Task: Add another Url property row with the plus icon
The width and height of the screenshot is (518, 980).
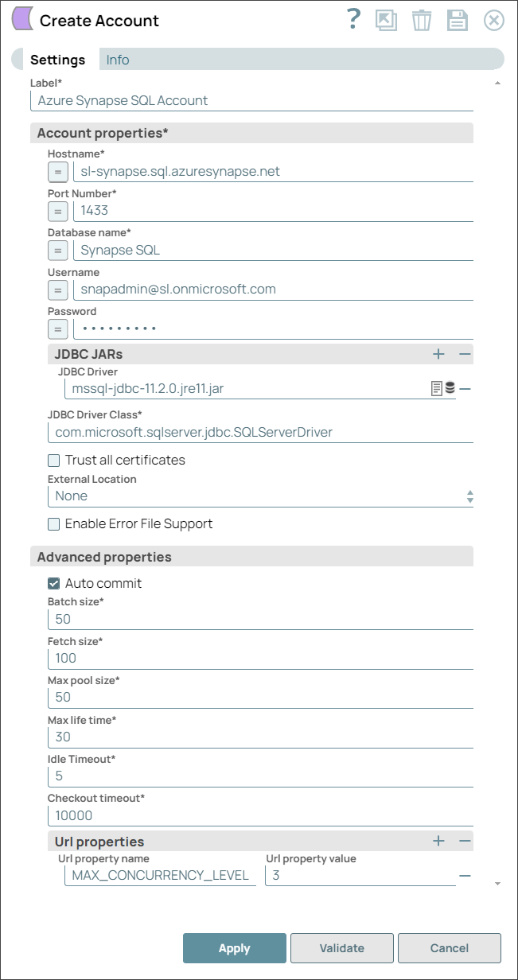Action: [x=438, y=842]
